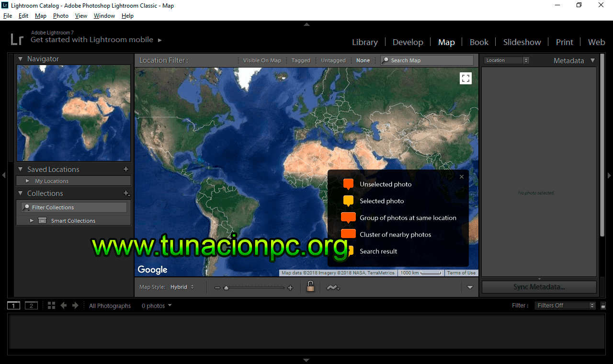Viewport: 613px width, 364px height.
Task: Click the Search Map magnifier icon
Action: click(386, 60)
